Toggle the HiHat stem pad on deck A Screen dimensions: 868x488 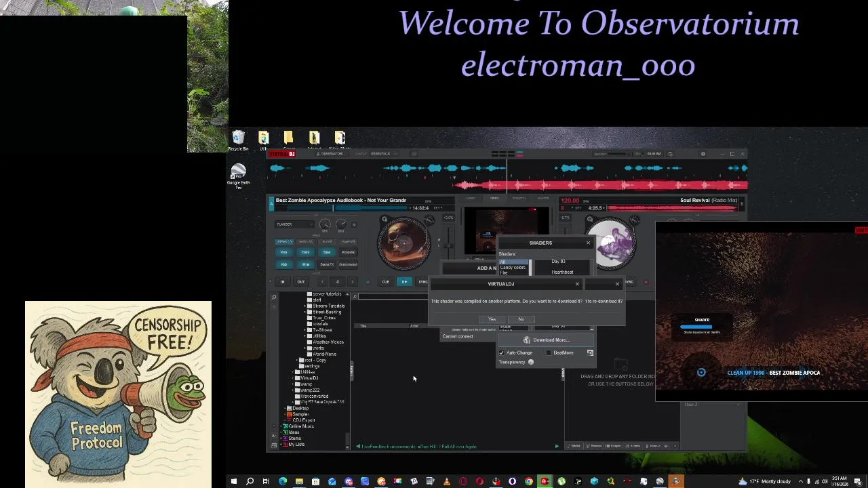coord(305,264)
